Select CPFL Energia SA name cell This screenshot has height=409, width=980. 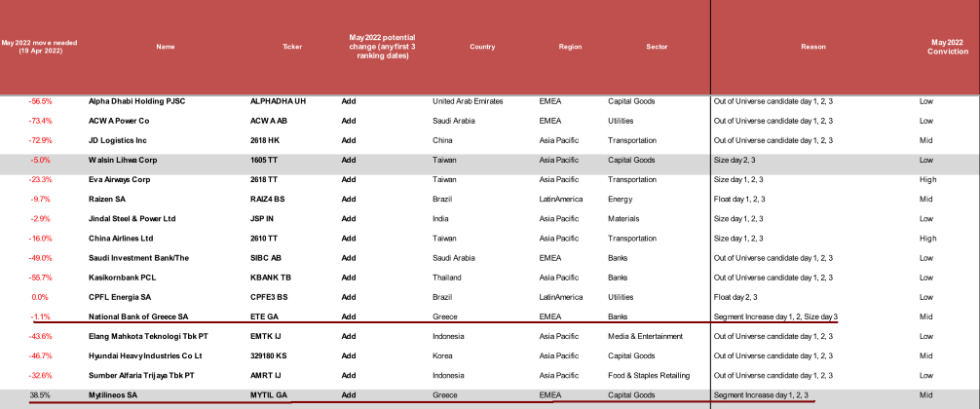click(120, 297)
